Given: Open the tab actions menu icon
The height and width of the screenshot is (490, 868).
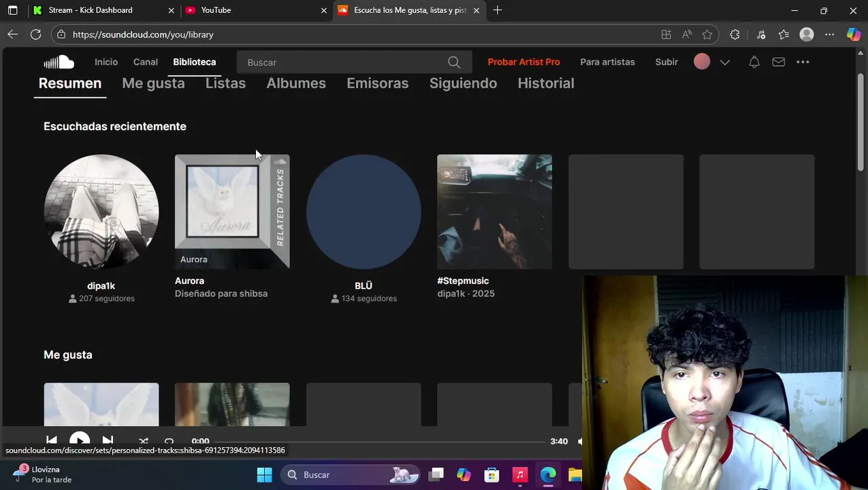Looking at the screenshot, I should pyautogui.click(x=12, y=10).
